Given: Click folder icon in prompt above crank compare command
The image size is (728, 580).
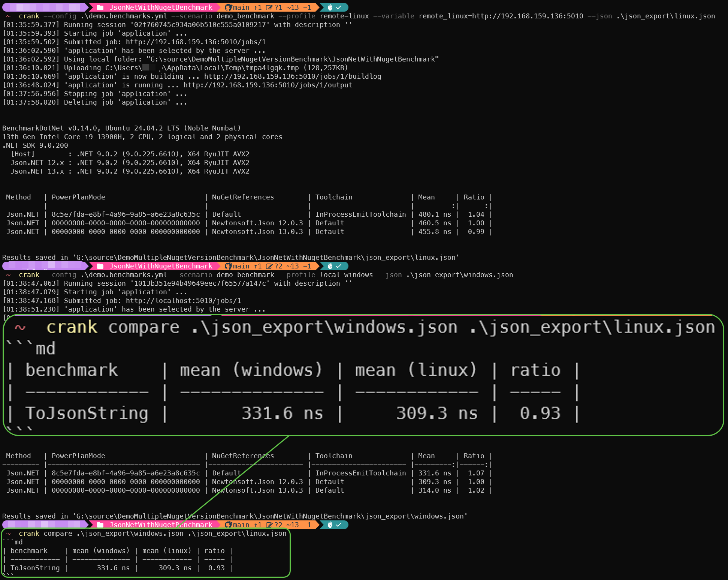Looking at the screenshot, I should point(100,525).
